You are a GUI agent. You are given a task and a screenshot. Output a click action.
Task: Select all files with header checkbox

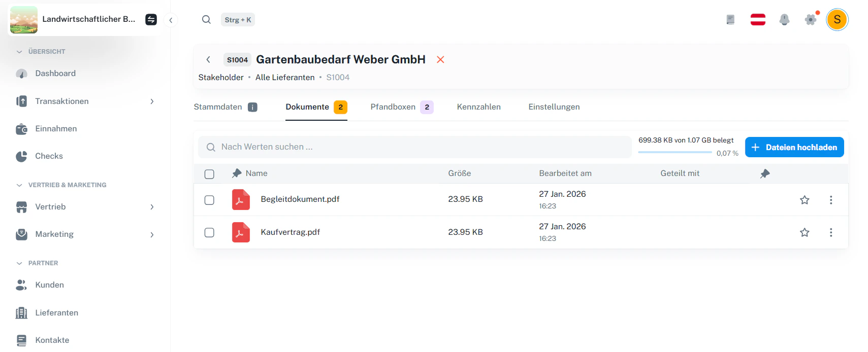pos(209,174)
